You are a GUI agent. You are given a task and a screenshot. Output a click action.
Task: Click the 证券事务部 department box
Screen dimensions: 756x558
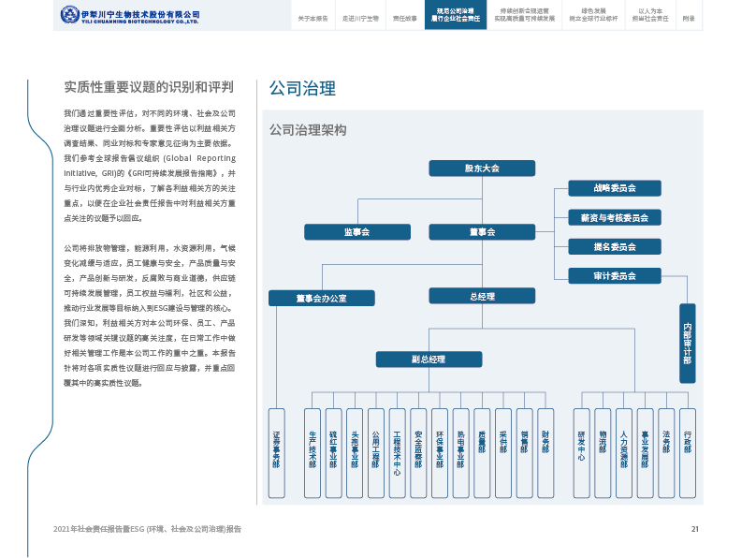[x=276, y=452]
